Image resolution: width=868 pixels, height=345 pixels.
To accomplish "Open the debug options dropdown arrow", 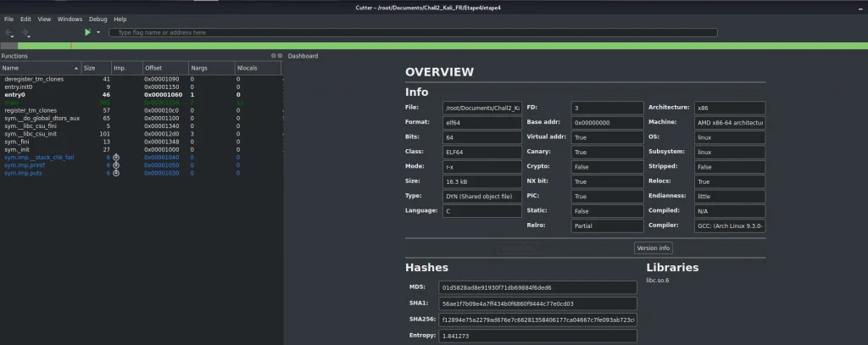I will point(98,32).
